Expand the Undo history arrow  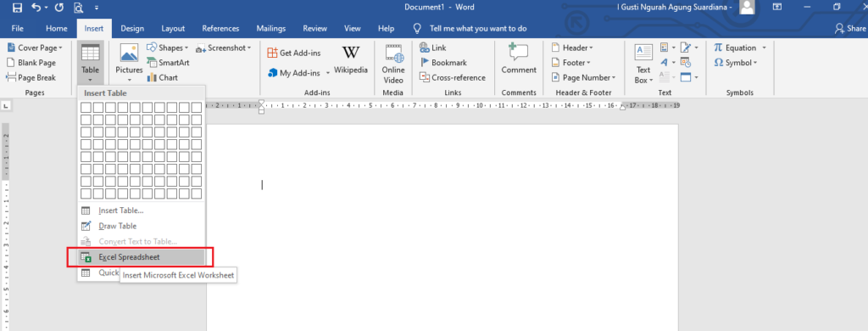tap(46, 8)
